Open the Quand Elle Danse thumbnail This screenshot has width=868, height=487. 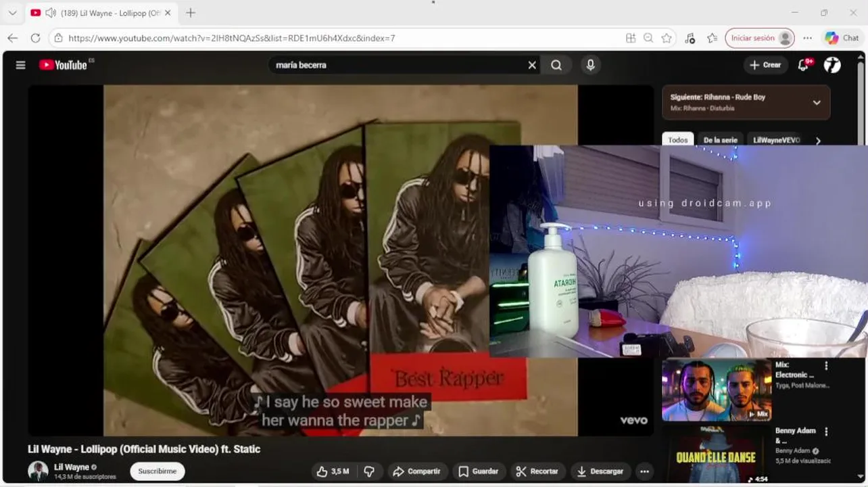717,455
